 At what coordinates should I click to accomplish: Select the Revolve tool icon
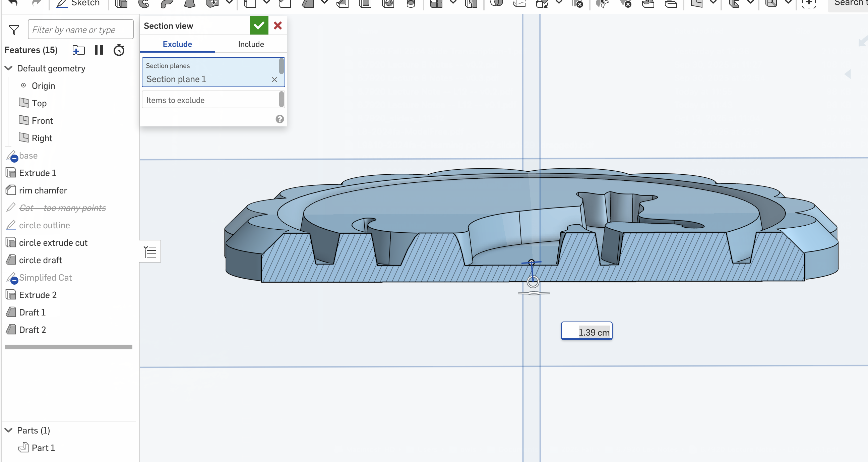pos(144,3)
